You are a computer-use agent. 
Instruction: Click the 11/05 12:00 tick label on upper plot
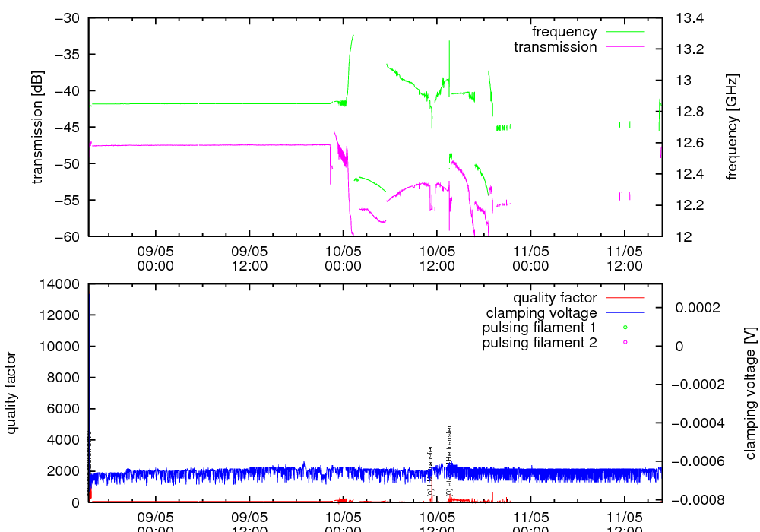[x=624, y=259]
